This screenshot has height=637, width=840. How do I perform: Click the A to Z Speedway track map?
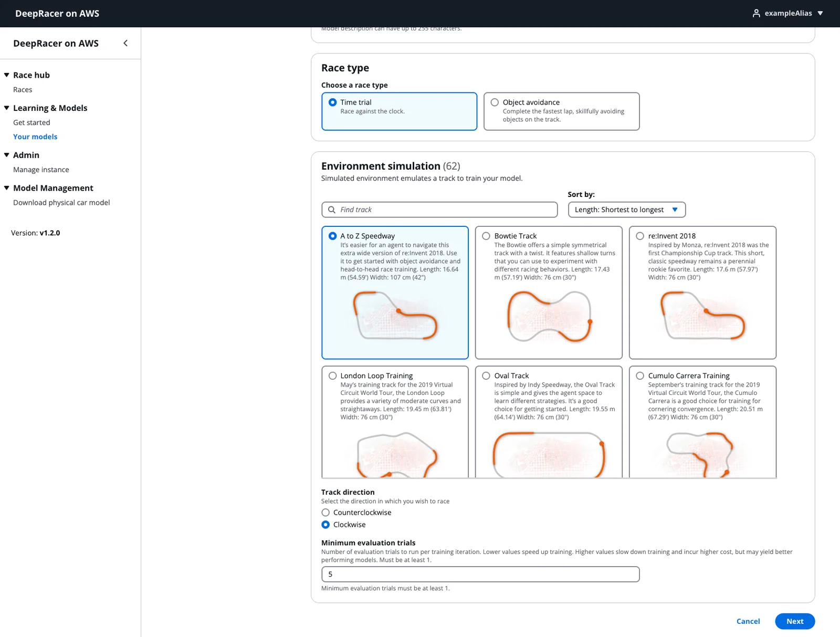[395, 316]
